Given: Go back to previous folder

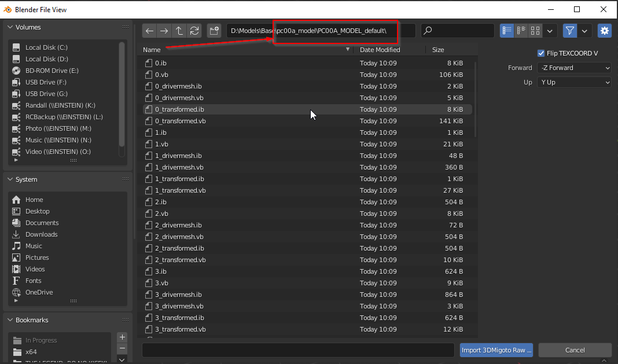Looking at the screenshot, I should pos(149,31).
